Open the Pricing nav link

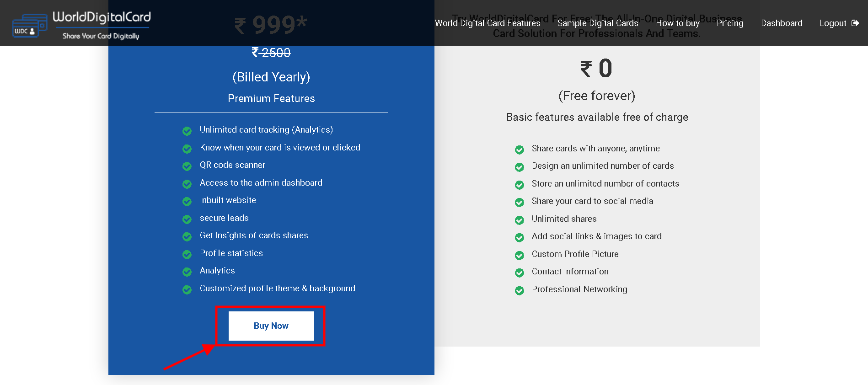[x=730, y=23]
